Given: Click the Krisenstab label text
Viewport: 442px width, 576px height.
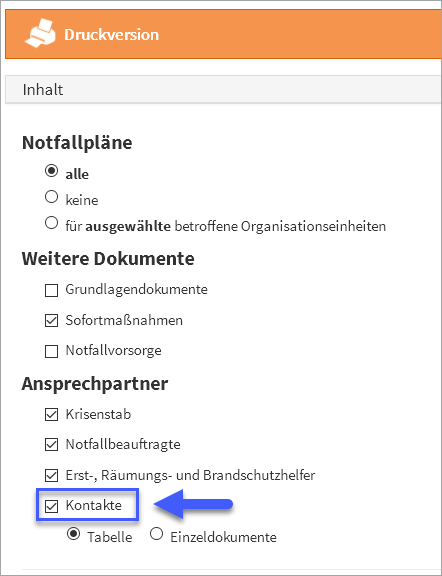Looking at the screenshot, I should tap(98, 414).
